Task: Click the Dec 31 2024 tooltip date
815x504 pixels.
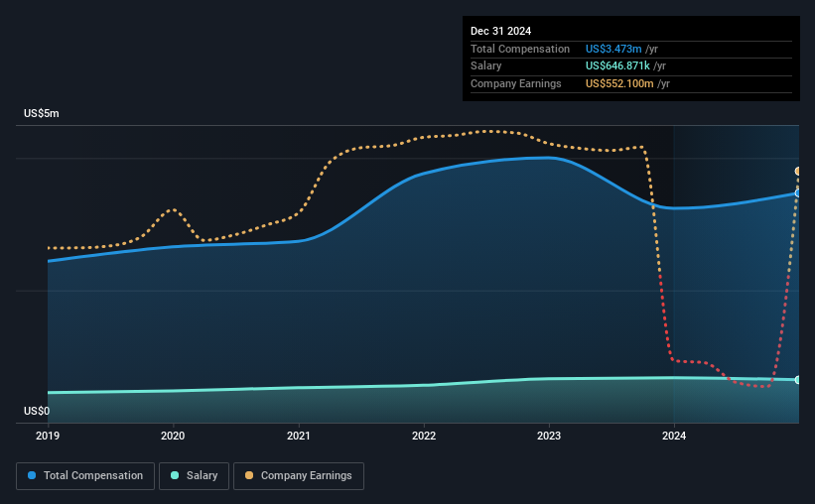Action: click(x=500, y=31)
